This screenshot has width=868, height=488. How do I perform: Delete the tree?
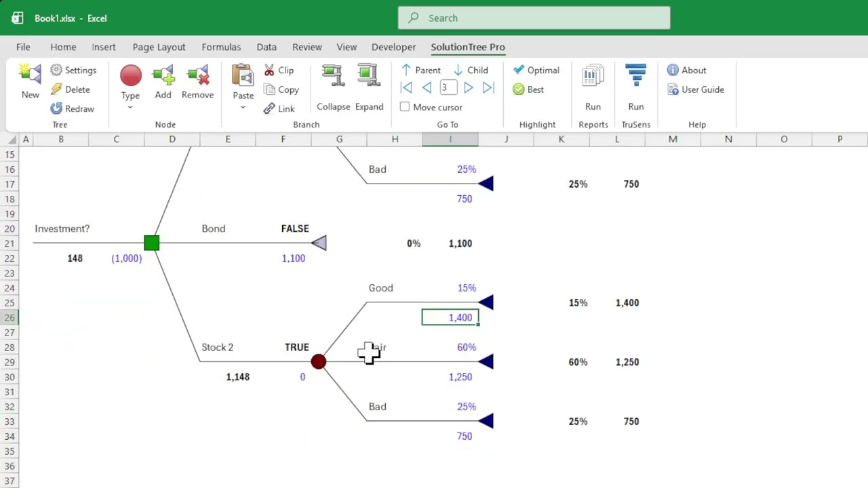pos(70,89)
